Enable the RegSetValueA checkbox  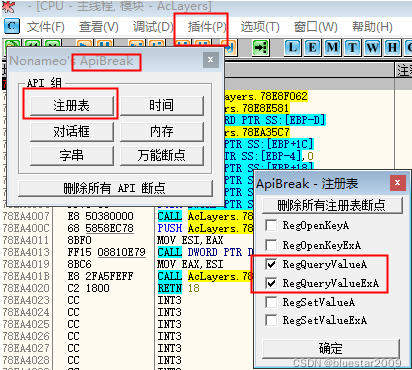click(x=271, y=302)
